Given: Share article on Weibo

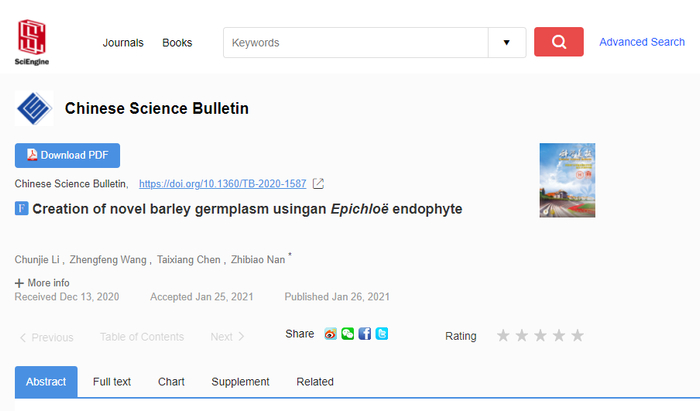Looking at the screenshot, I should click(x=331, y=334).
